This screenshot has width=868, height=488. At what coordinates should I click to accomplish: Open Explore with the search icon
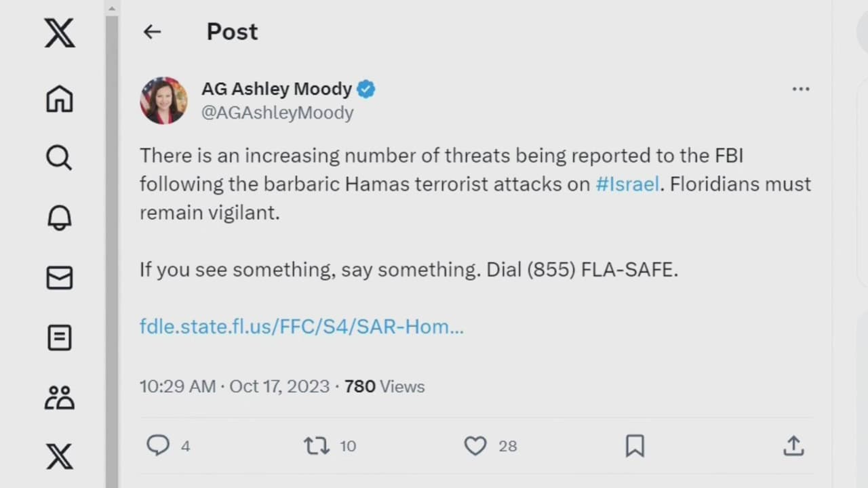59,158
